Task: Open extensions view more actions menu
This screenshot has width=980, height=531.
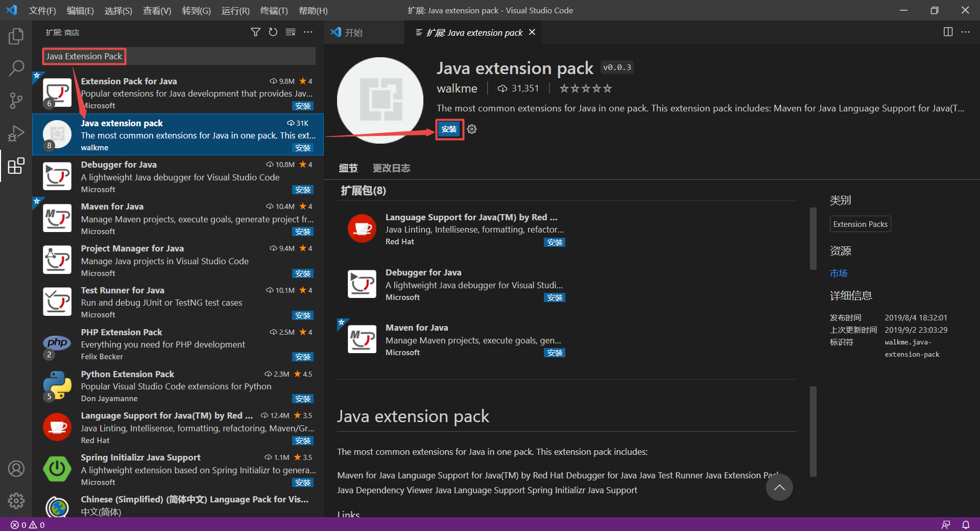Action: click(308, 32)
